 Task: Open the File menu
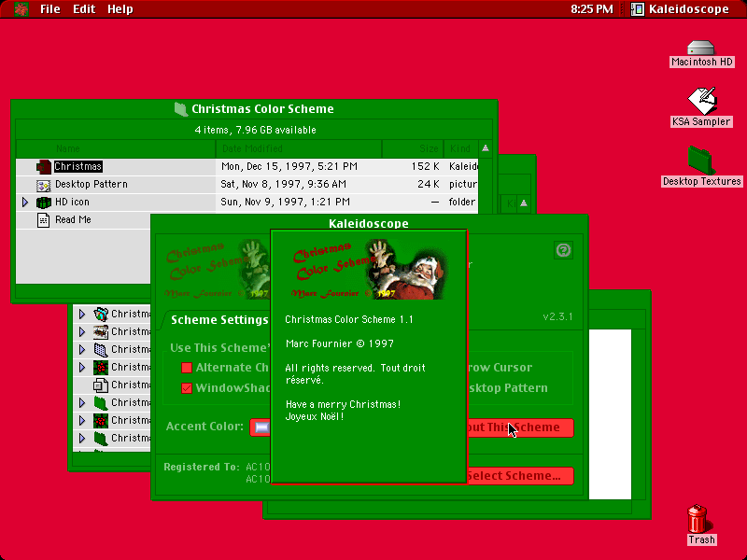click(50, 9)
